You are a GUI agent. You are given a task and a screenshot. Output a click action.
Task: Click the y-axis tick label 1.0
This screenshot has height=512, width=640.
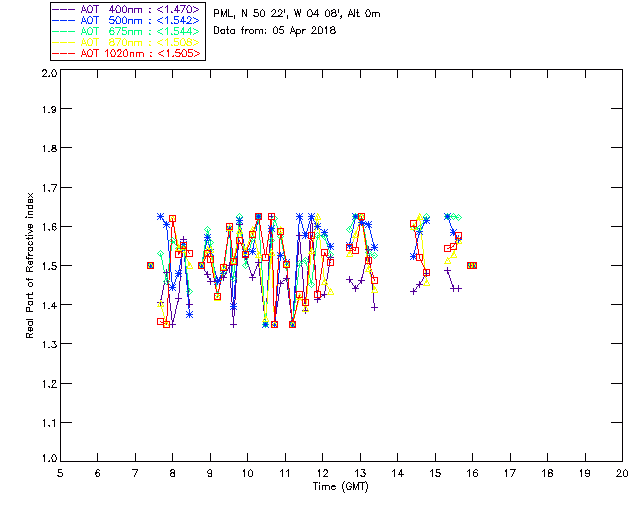pos(49,458)
